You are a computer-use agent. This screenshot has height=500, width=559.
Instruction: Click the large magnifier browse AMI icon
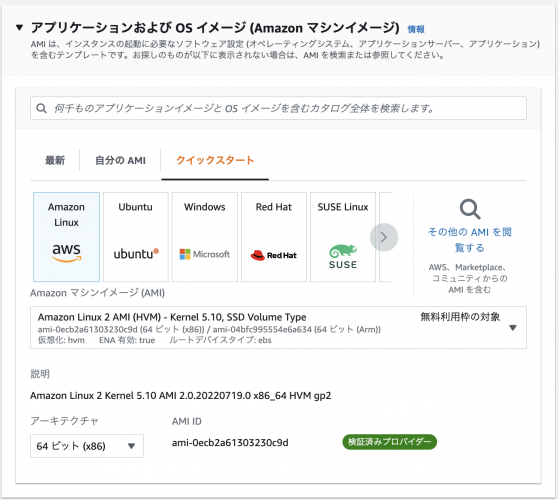tap(470, 209)
